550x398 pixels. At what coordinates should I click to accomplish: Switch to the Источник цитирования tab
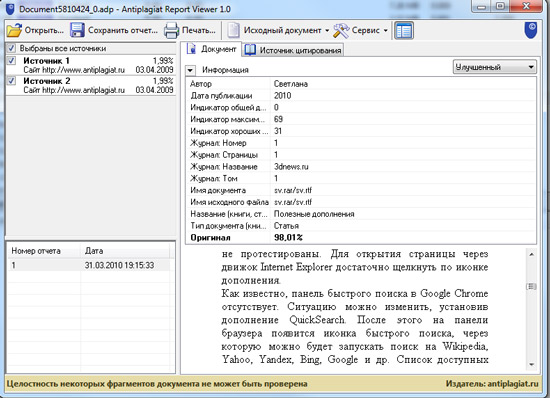point(293,50)
